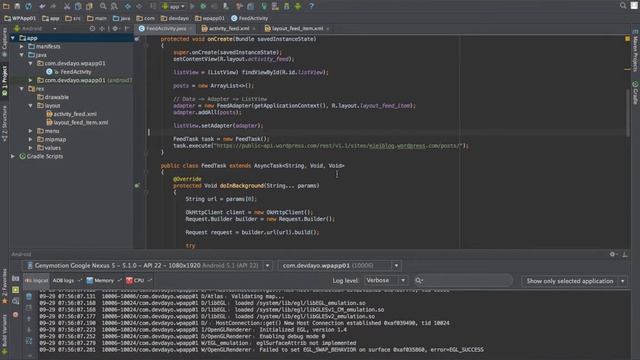
Task: Click the Save All toolbar icon
Action: pyautogui.click(x=17, y=6)
